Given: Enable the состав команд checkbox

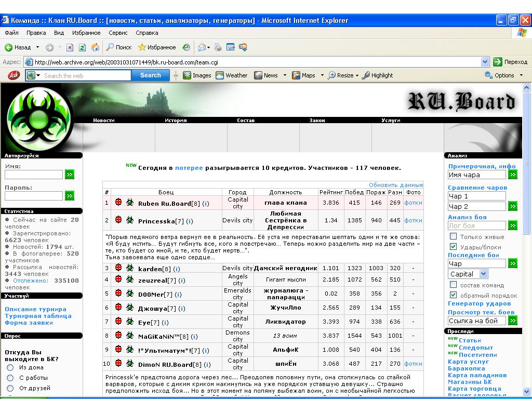Looking at the screenshot, I should click(x=453, y=284).
